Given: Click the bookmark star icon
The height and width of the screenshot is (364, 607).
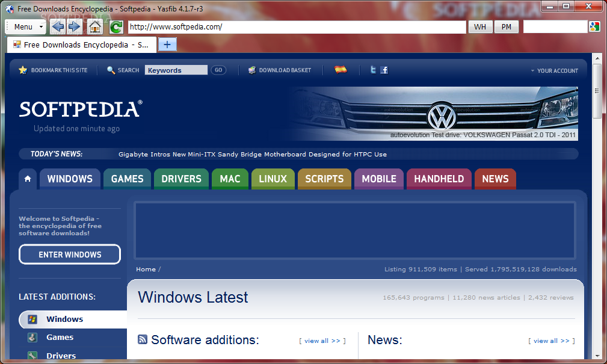Looking at the screenshot, I should (23, 70).
